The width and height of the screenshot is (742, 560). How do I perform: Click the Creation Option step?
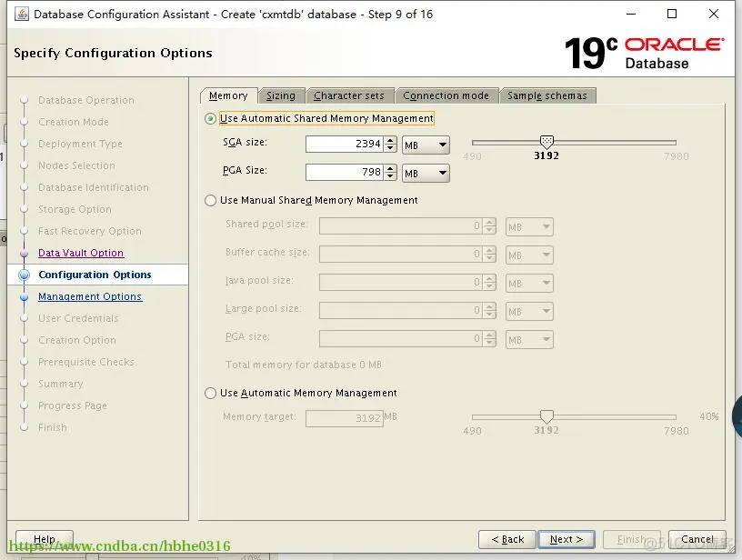point(77,340)
